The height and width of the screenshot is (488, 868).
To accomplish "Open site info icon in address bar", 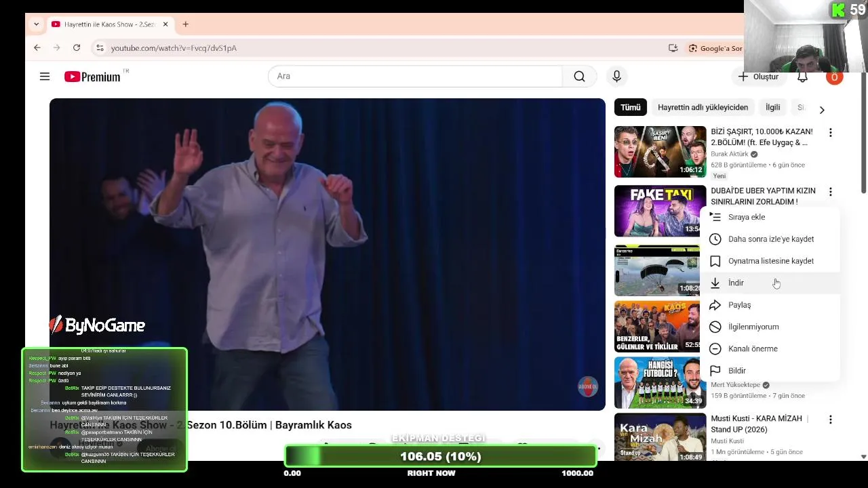I will [x=100, y=48].
